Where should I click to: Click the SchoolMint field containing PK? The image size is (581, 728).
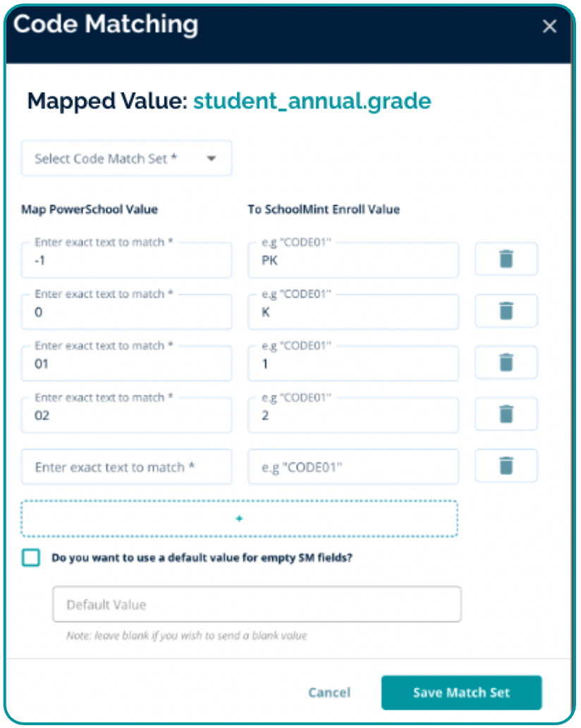(x=353, y=260)
